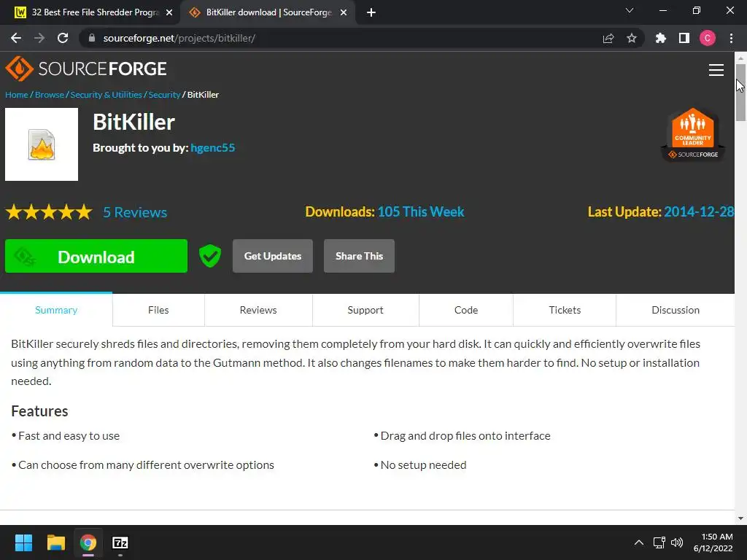Viewport: 747px width, 560px height.
Task: Click the scrollbar down arrow
Action: coord(740,518)
